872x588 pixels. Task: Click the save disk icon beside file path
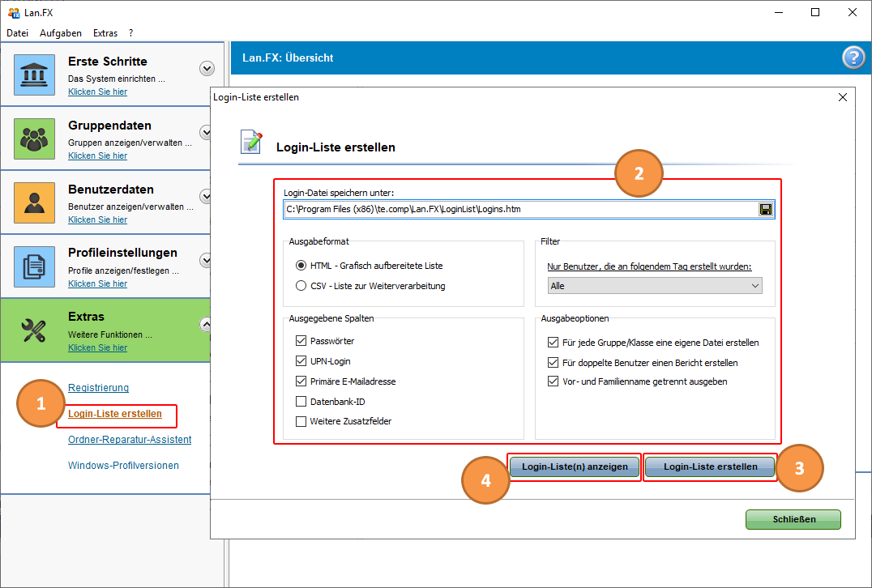click(765, 209)
